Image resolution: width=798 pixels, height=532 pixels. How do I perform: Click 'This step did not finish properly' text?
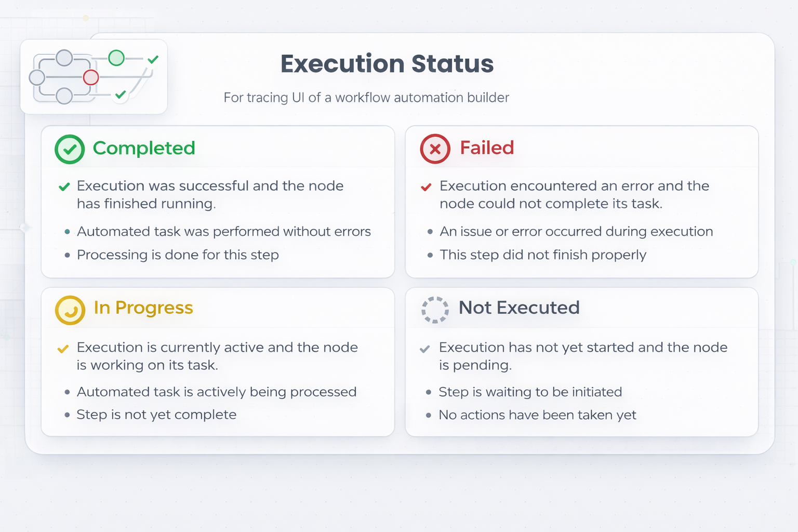[543, 255]
